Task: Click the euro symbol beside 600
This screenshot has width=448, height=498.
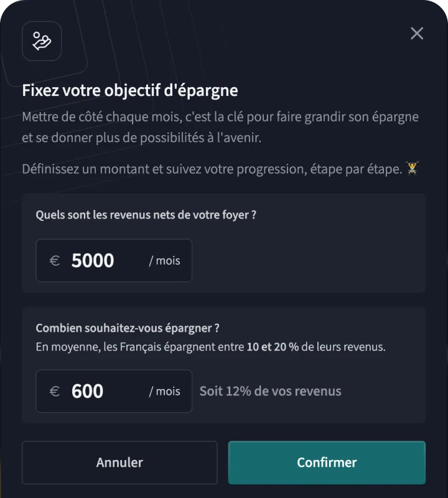Action: (55, 391)
